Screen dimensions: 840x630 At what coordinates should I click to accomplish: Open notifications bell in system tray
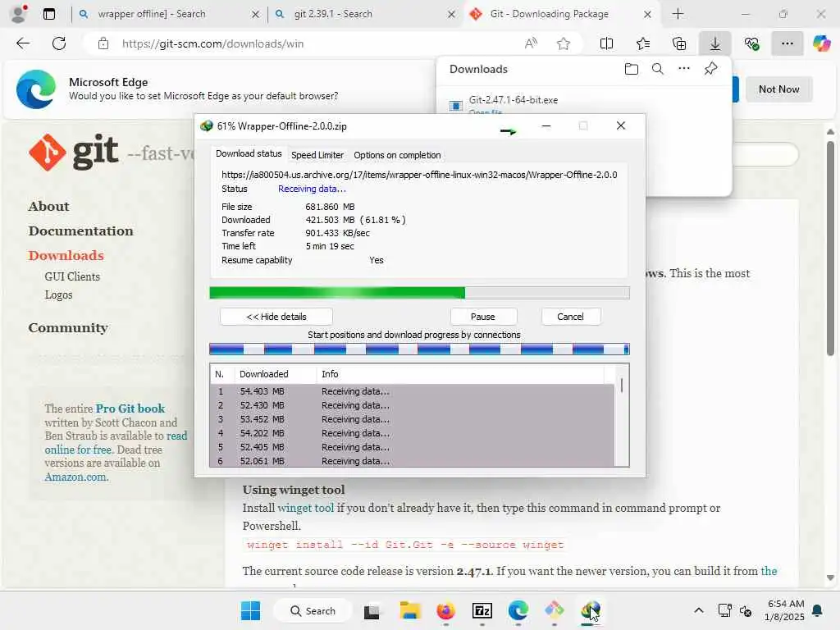[817, 610]
